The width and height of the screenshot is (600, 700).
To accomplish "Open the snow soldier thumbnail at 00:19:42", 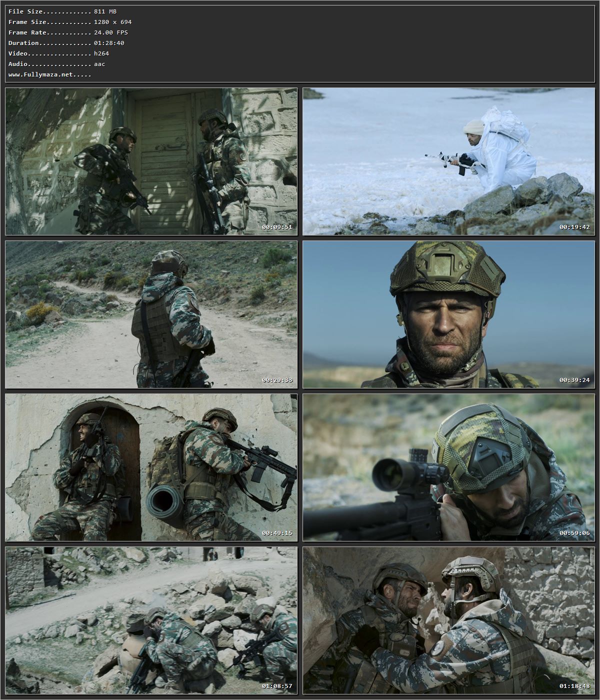I will [x=449, y=161].
